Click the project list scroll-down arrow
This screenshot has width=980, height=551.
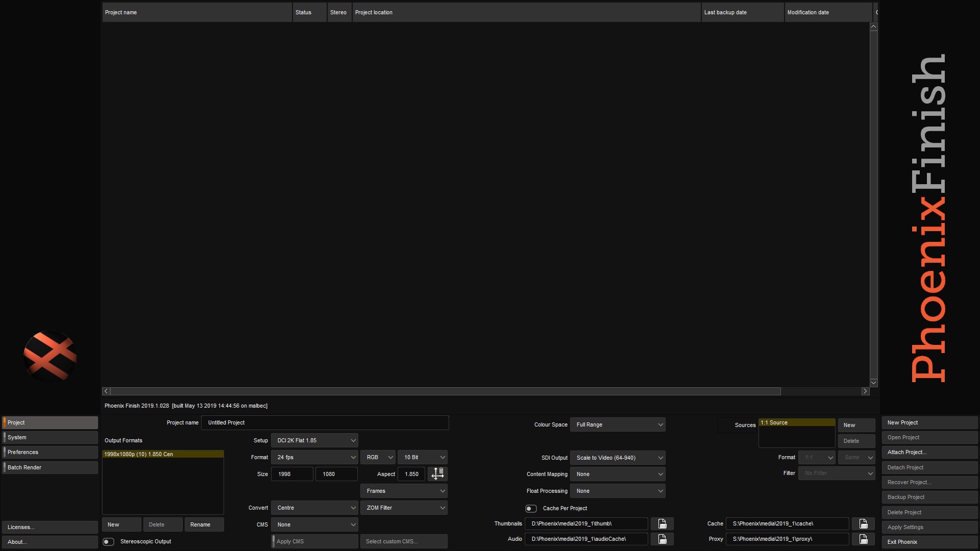pyautogui.click(x=873, y=383)
